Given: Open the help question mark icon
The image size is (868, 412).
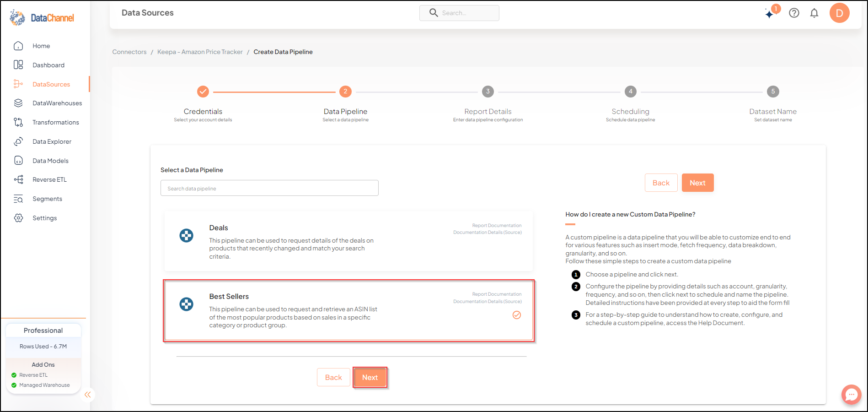Looking at the screenshot, I should pyautogui.click(x=794, y=13).
